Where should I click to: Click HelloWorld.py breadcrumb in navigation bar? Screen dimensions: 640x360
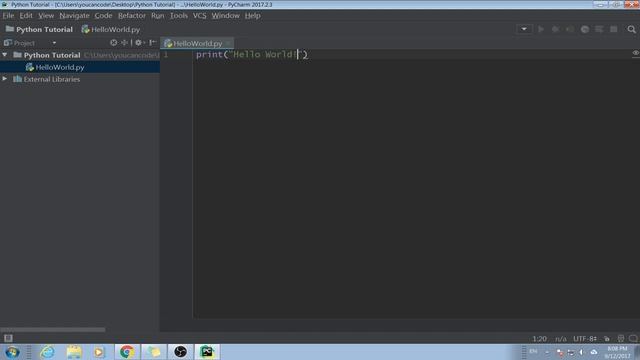(111, 29)
